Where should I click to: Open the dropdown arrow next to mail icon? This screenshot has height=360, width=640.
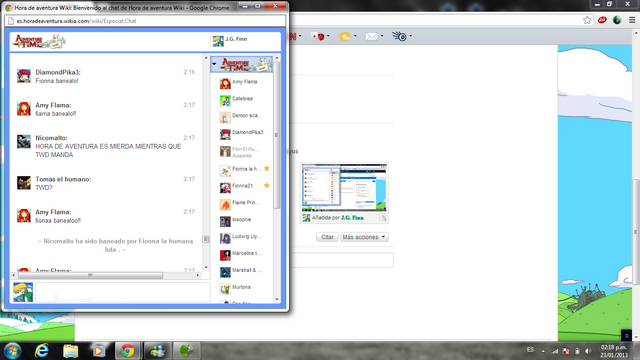click(x=382, y=36)
